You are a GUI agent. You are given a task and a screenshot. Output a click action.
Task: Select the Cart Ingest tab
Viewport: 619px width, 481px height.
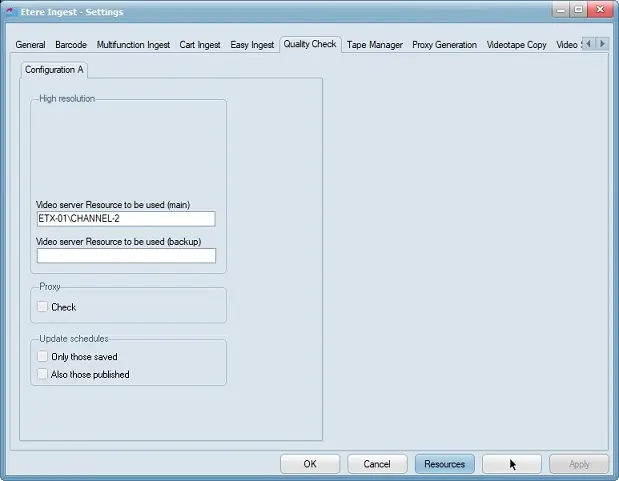tap(200, 45)
